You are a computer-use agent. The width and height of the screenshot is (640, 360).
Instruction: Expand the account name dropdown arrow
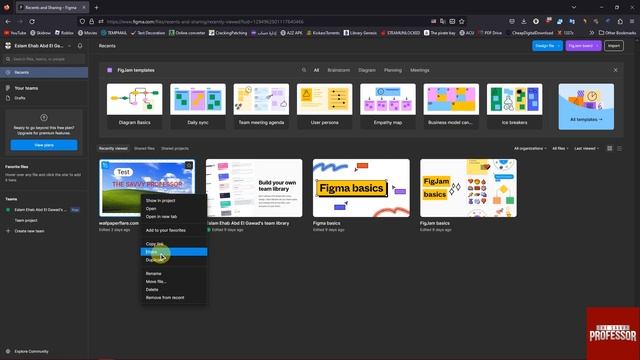tap(69, 46)
